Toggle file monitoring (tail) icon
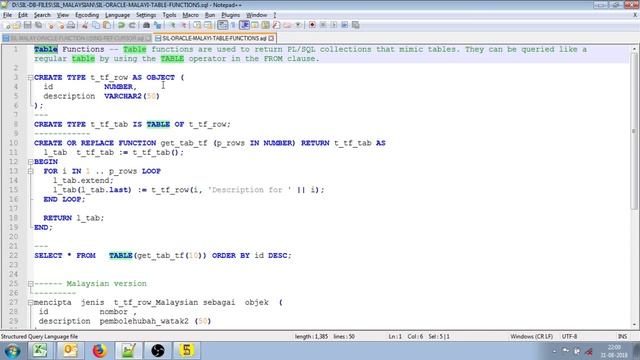 pyautogui.click(x=298, y=25)
